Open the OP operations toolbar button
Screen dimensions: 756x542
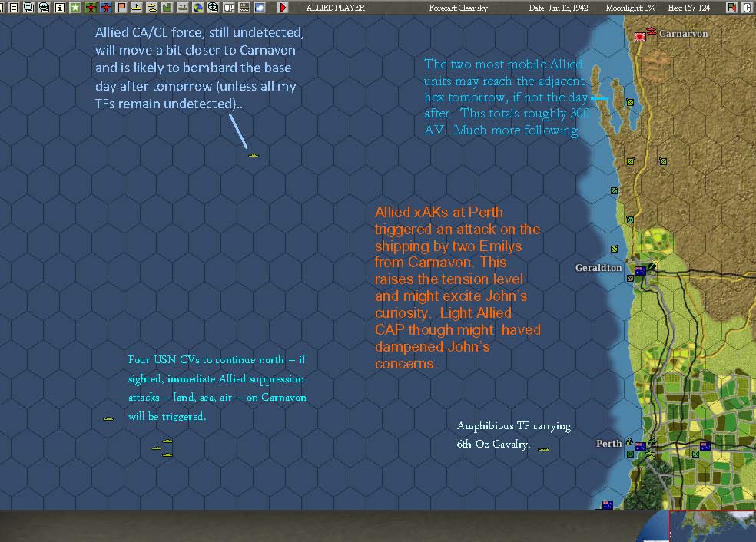[229, 7]
